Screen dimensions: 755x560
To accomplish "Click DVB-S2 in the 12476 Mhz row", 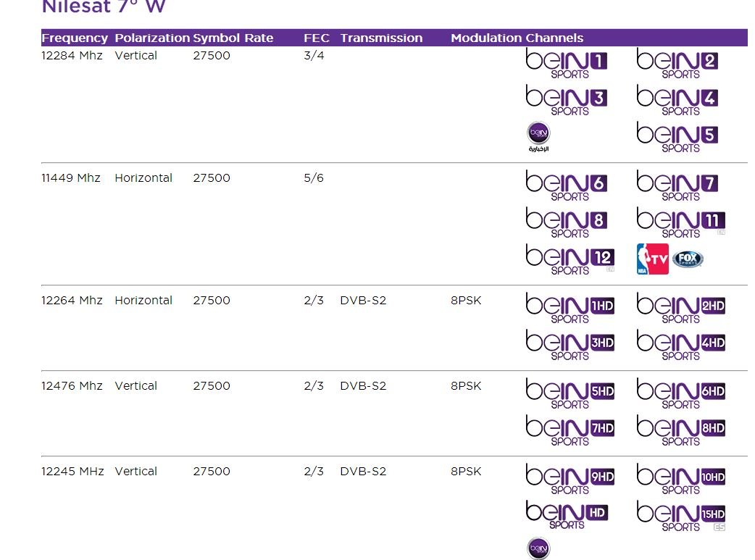I will [x=363, y=385].
